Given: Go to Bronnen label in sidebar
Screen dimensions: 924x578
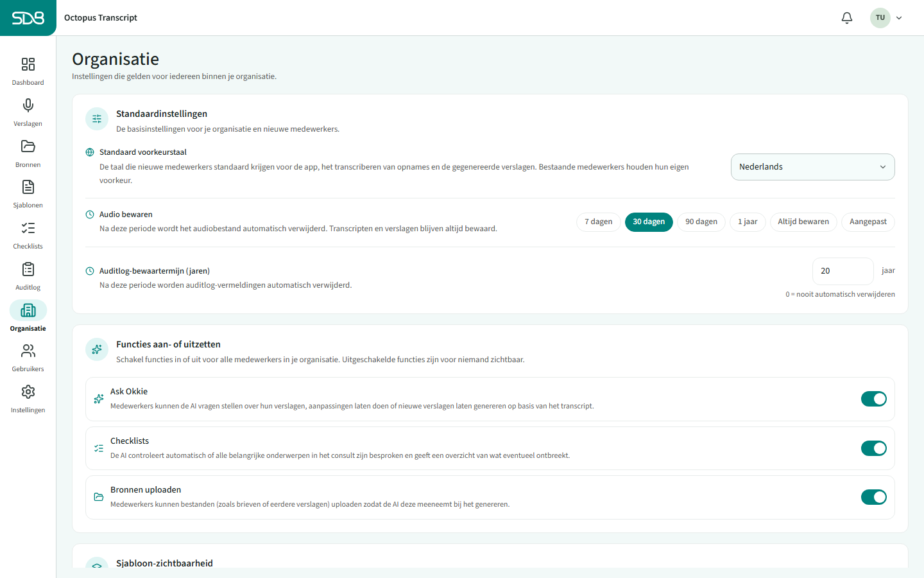Looking at the screenshot, I should 28,165.
